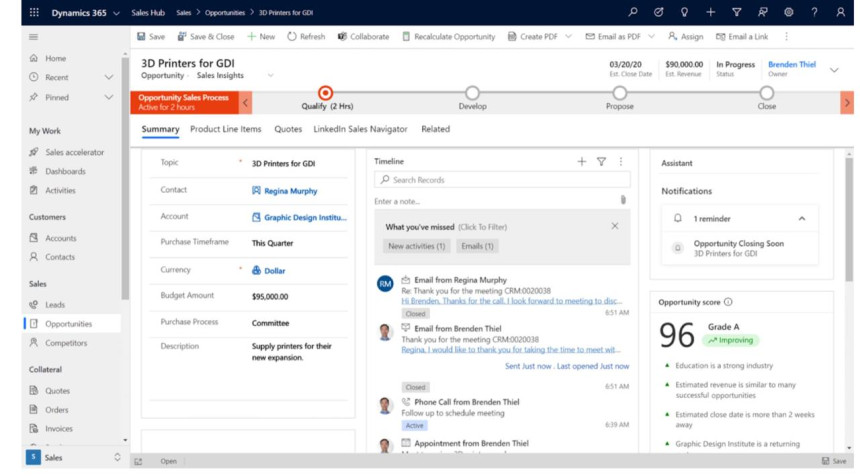Open Regina Murphy contact link
This screenshot has width=860, height=476.
coord(291,191)
